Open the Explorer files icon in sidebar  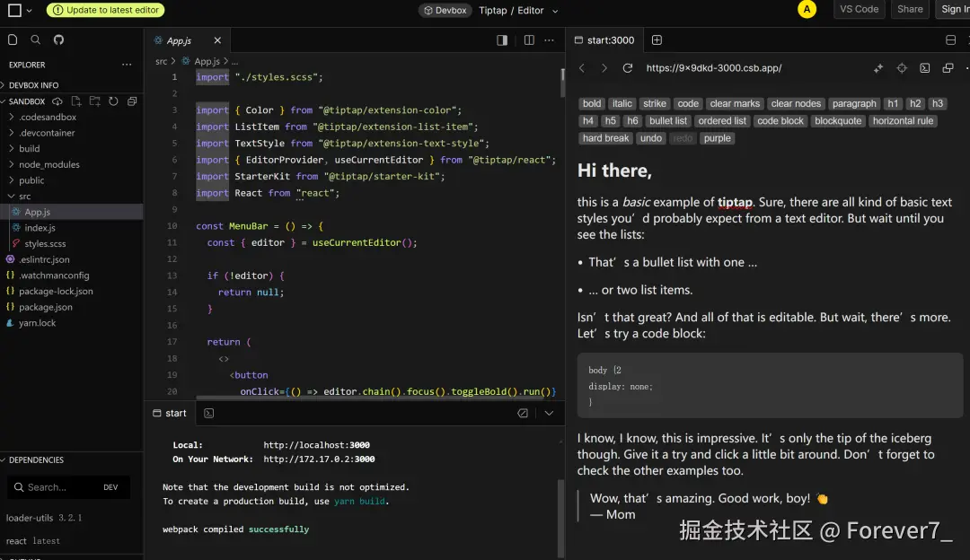[x=13, y=40]
